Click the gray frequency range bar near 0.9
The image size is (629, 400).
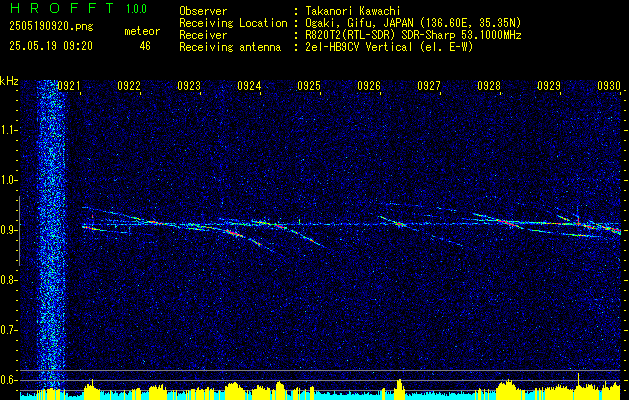point(19,231)
